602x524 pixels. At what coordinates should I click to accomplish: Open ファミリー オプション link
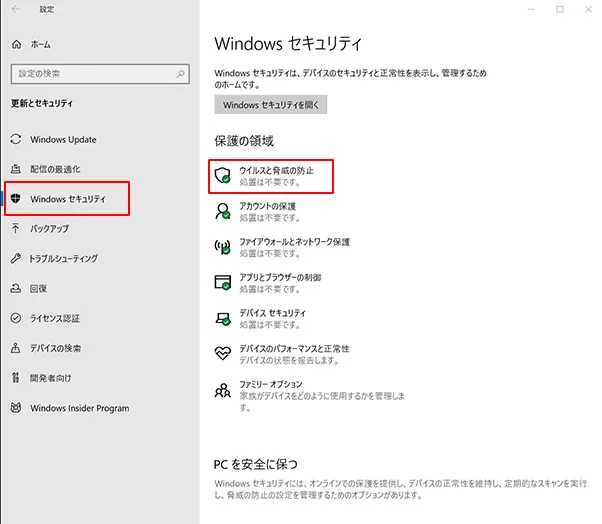point(271,384)
